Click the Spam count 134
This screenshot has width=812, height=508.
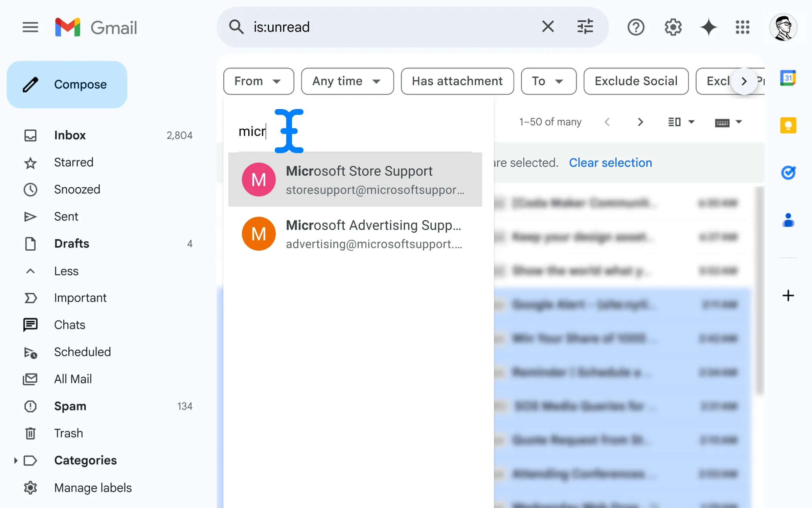[x=185, y=406]
